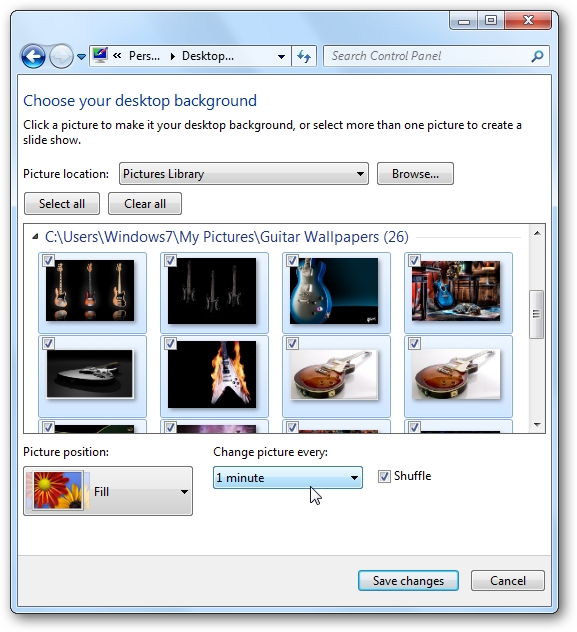Select the Pers... breadcrumb segment
Image resolution: width=577 pixels, height=632 pixels.
(x=144, y=56)
